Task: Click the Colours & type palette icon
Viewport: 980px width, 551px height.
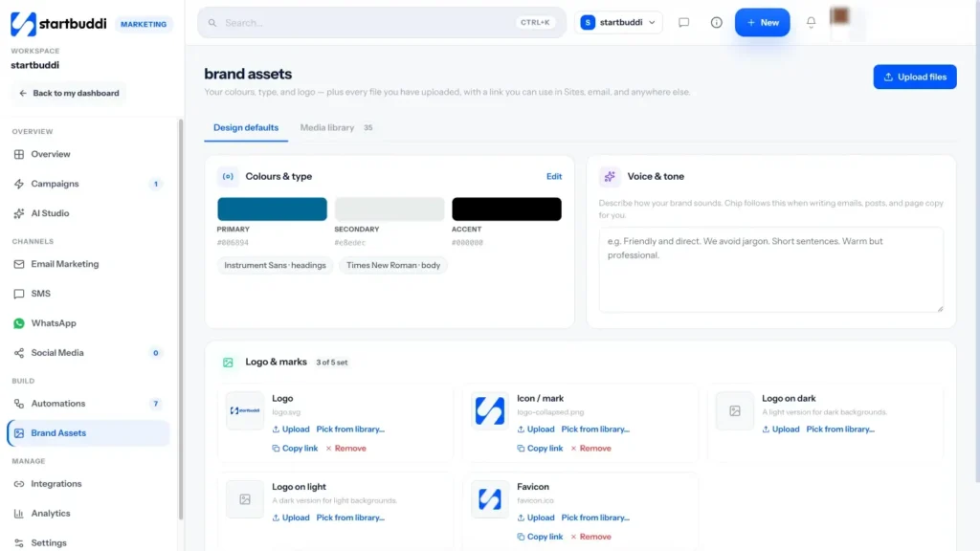Action: coord(228,177)
